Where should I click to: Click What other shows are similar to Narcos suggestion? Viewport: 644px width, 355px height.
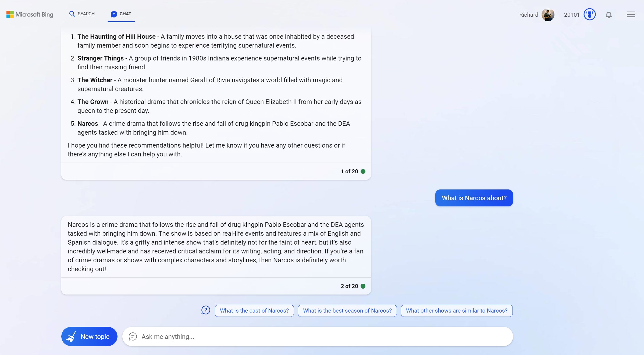tap(456, 310)
